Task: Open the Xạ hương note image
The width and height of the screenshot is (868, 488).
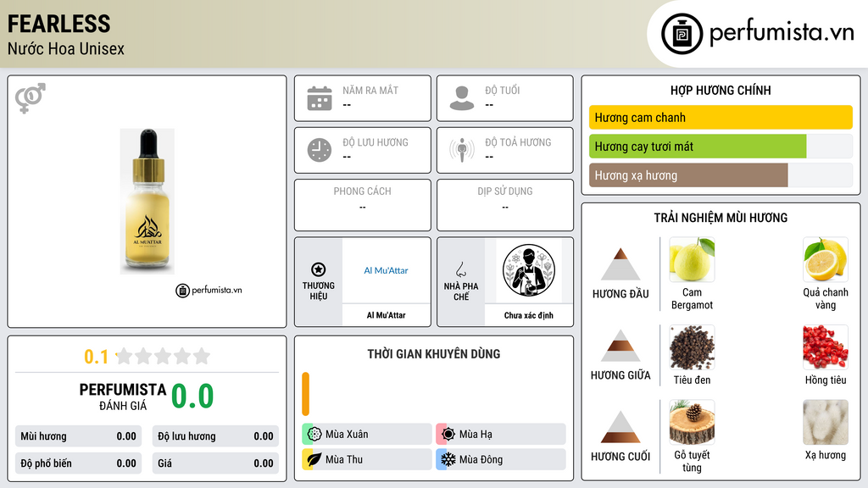Action: pyautogui.click(x=826, y=423)
